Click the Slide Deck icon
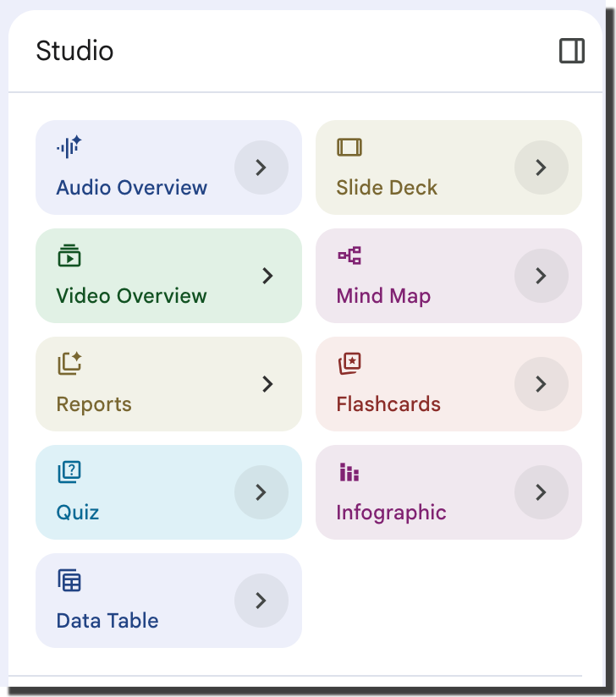The height and width of the screenshot is (697, 616). (349, 147)
